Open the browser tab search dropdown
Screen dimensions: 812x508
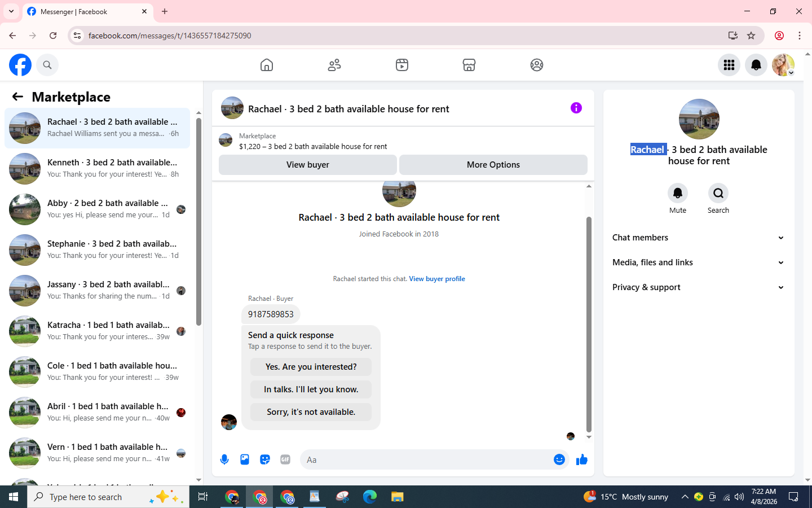pos(11,11)
